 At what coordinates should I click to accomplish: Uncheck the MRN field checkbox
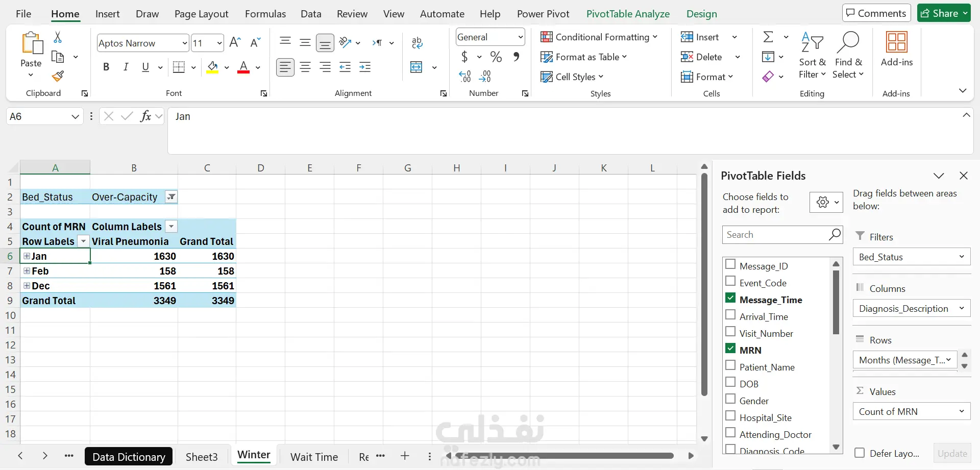pyautogui.click(x=730, y=349)
